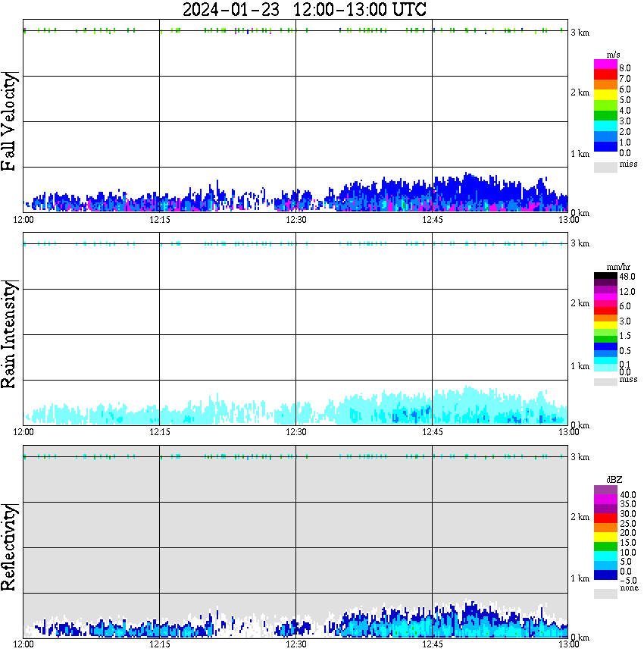Click the 12:00 tick under Rain Intensity panel
The image size is (644, 658).
click(x=23, y=432)
